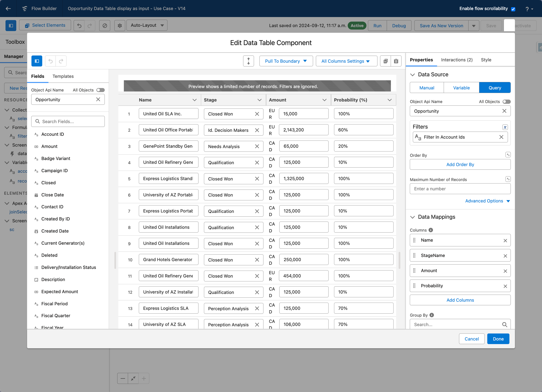The image size is (542, 392).
Task: Remove the Filter In Account Ids filter
Action: point(501,137)
